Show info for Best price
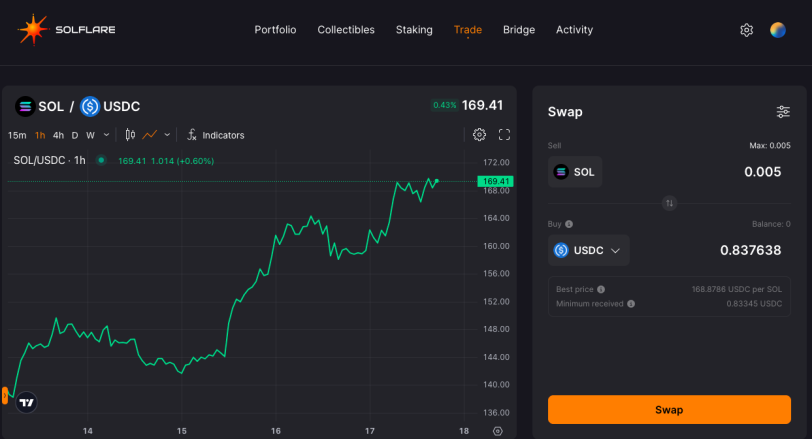 [601, 289]
